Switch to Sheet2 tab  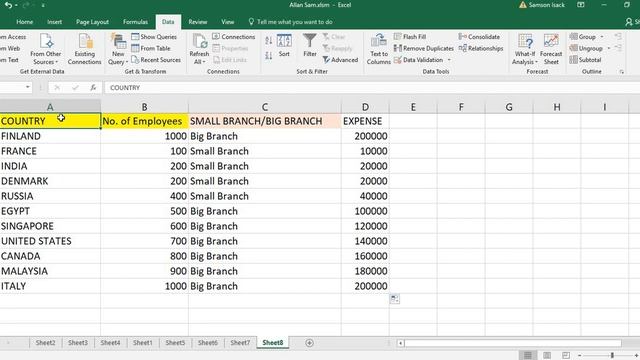[45, 343]
